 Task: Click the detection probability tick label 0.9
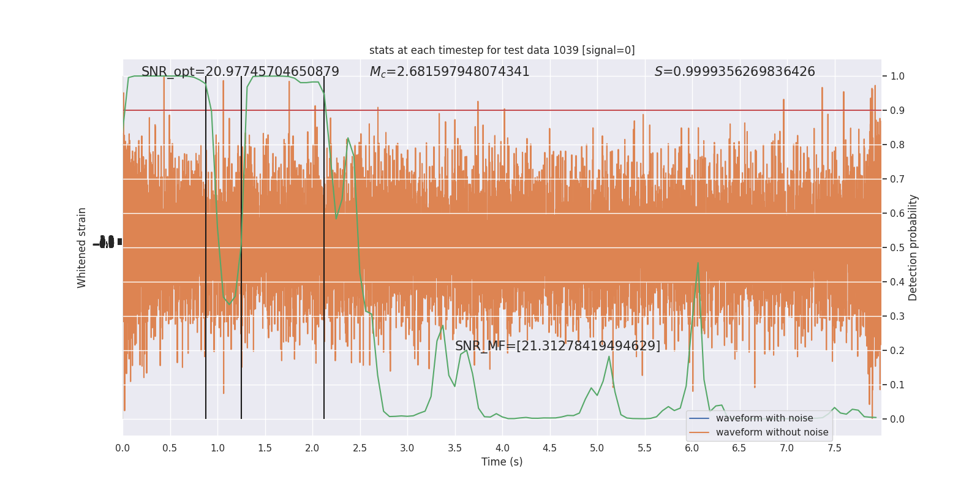click(897, 110)
